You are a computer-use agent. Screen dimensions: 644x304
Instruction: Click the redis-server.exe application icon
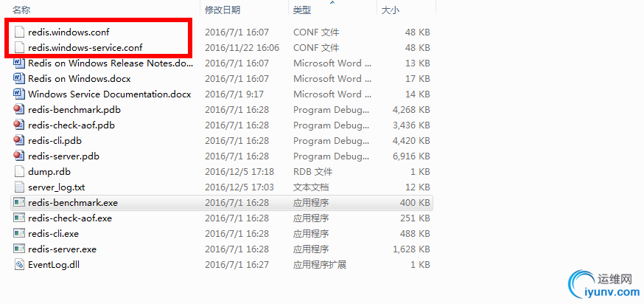coord(19,249)
